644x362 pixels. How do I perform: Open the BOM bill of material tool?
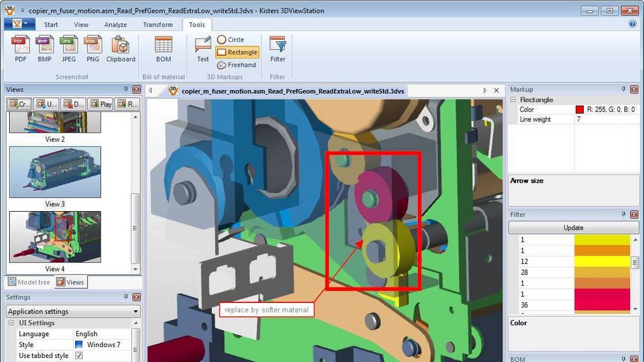click(164, 49)
